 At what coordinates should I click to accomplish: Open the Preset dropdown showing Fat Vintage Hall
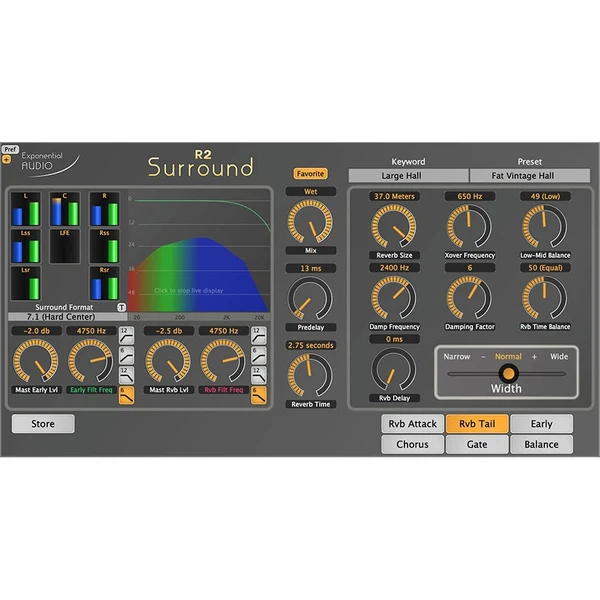pyautogui.click(x=529, y=176)
